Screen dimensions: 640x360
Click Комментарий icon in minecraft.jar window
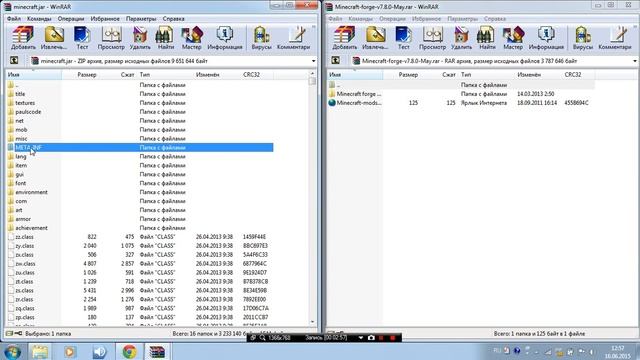tap(293, 38)
